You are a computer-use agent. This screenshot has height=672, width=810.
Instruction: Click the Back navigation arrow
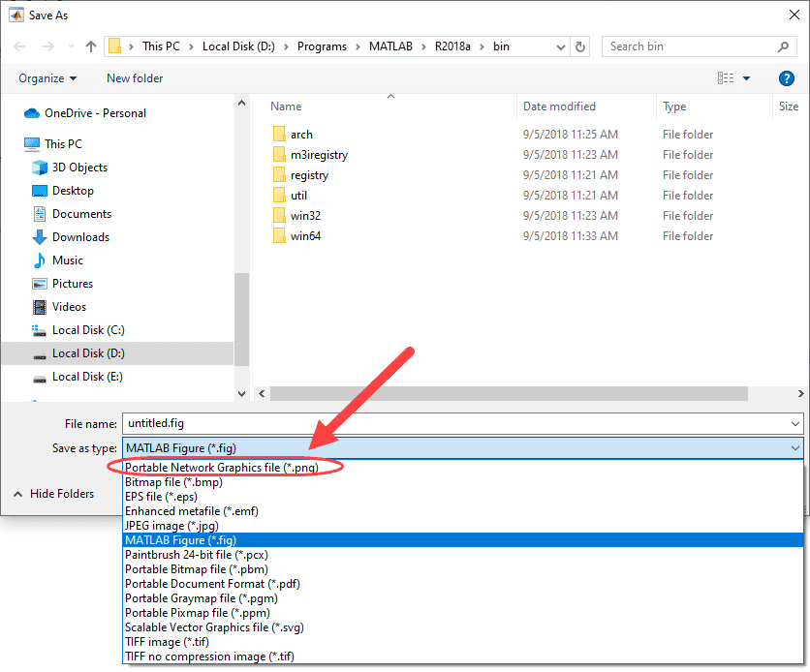19,46
